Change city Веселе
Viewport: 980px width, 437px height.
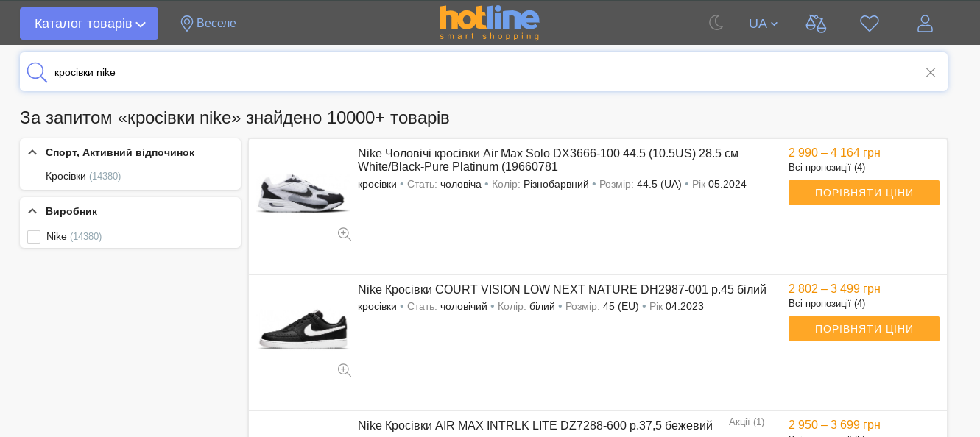[216, 24]
